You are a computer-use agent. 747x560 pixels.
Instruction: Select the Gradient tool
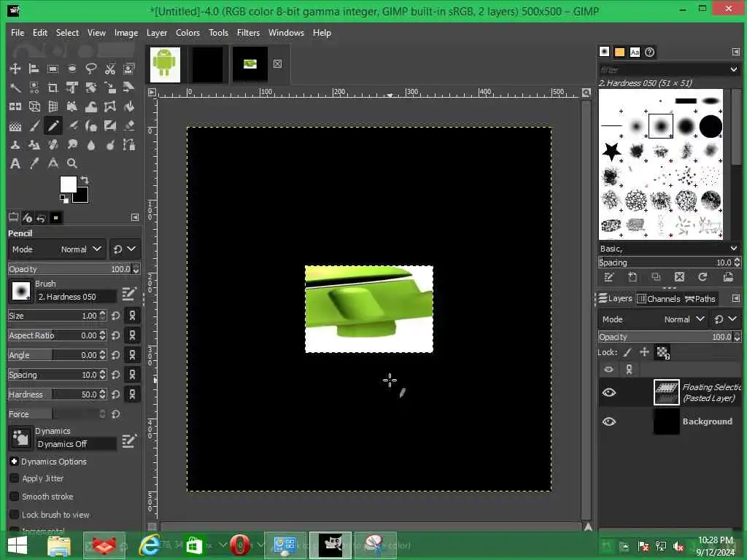(15, 125)
